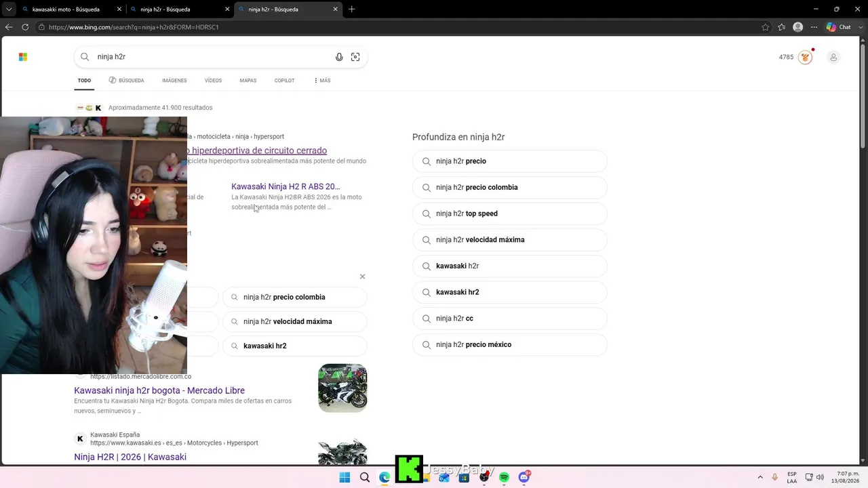
Task: Open Microsoft Edge from the taskbar
Action: tap(384, 477)
